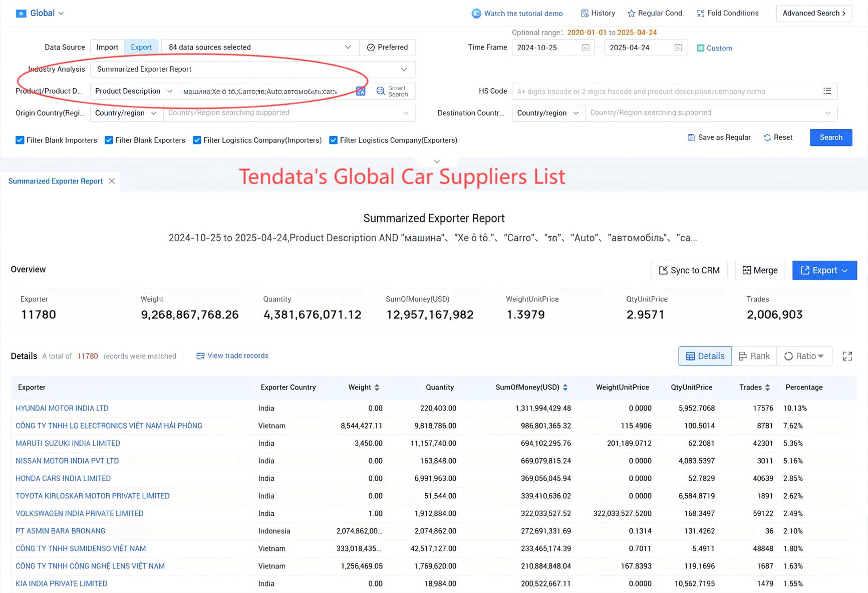Open CÔNG TY TNHH LG ELECTRONICS exporter
Viewport: 868px width, 593px height.
[x=109, y=426]
